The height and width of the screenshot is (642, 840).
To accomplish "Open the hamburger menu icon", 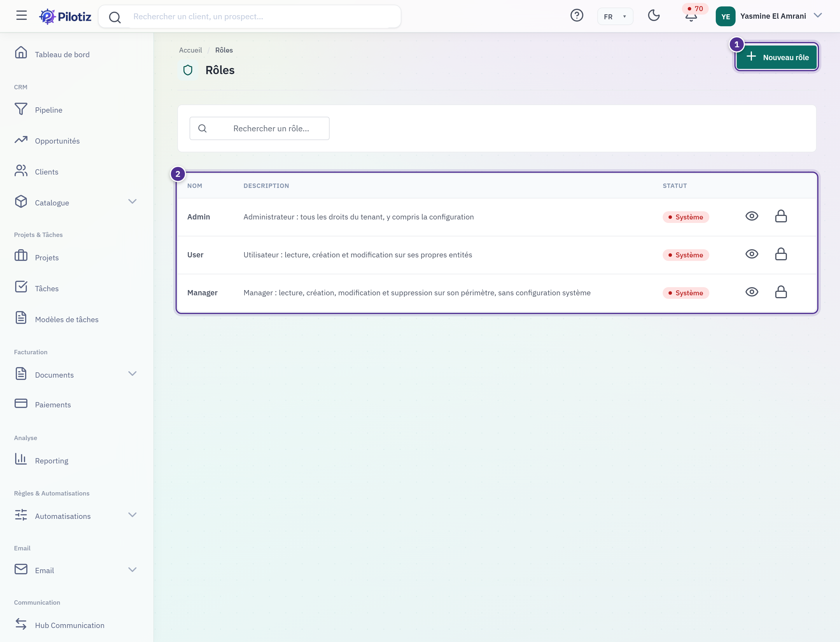I will click(21, 16).
